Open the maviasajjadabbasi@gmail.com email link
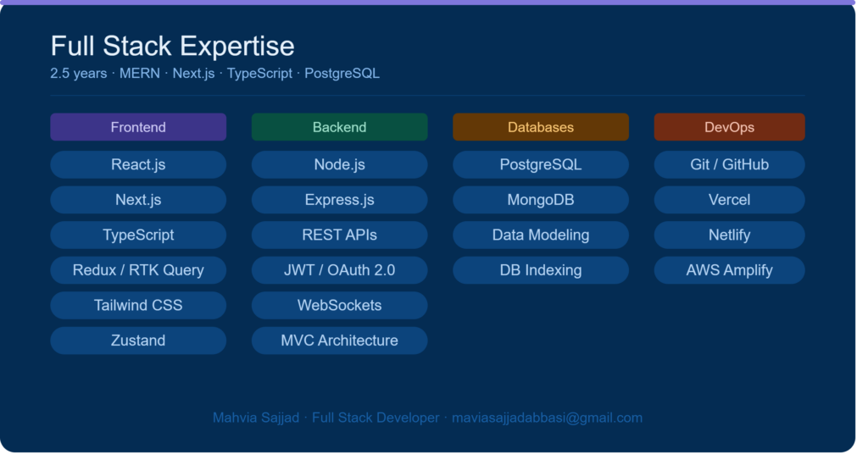 (547, 418)
